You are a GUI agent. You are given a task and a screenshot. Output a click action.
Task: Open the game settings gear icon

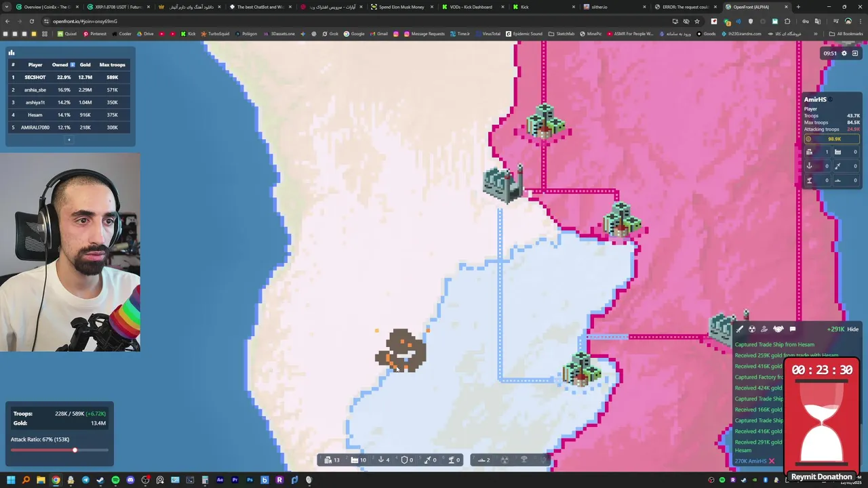[x=844, y=53]
